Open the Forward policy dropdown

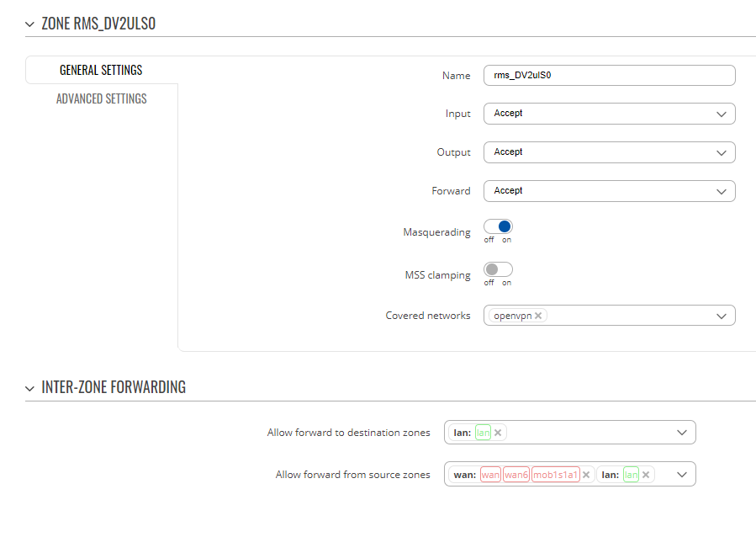coord(610,190)
